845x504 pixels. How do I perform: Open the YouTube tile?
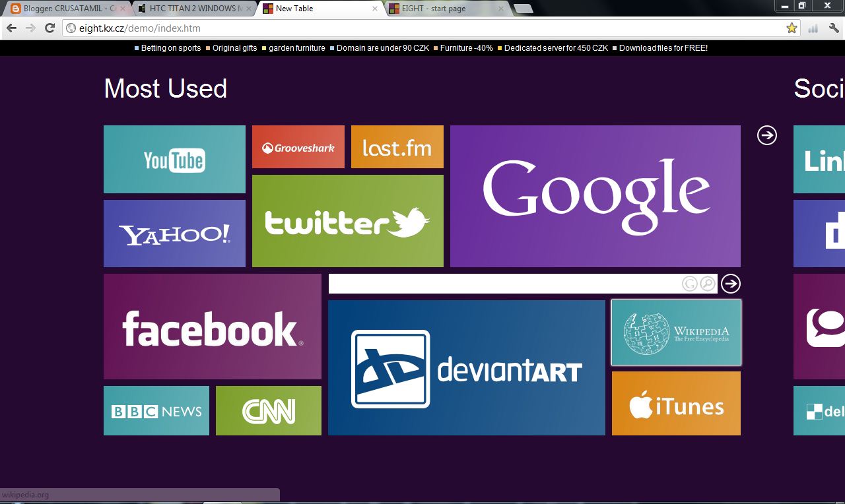click(174, 159)
